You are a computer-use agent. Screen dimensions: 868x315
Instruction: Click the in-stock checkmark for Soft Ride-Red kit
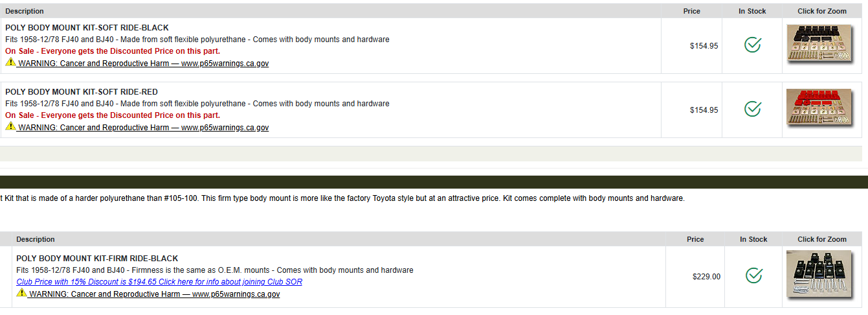(752, 110)
